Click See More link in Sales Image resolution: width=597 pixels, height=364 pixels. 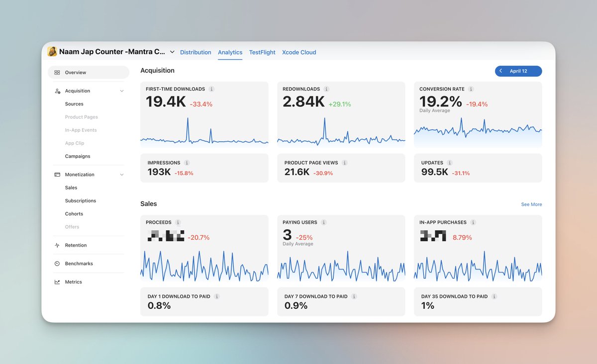point(531,204)
